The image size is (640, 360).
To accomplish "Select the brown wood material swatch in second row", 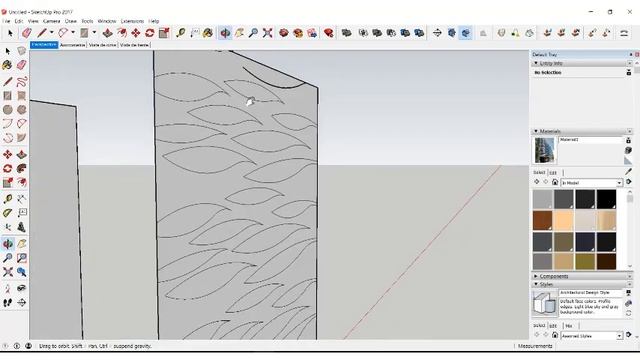I will (542, 220).
